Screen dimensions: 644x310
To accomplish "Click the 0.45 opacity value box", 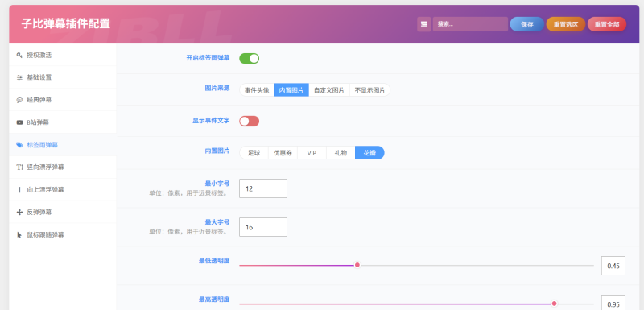I will coord(613,266).
